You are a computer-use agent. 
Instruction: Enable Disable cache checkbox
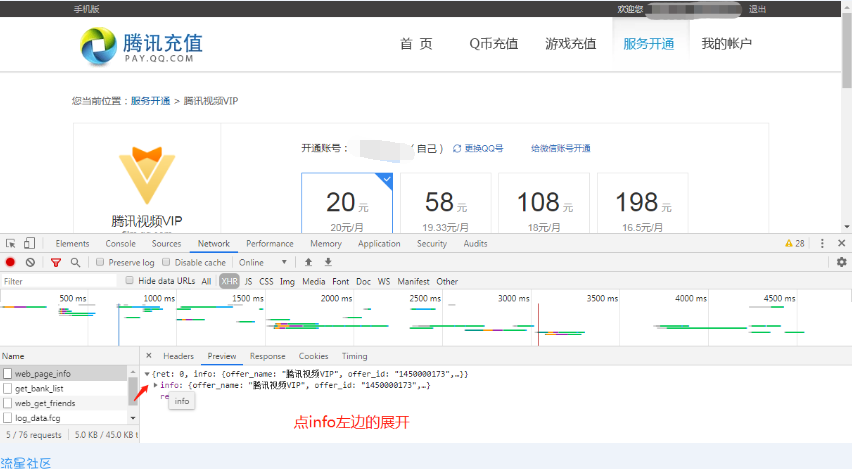pyautogui.click(x=166, y=262)
